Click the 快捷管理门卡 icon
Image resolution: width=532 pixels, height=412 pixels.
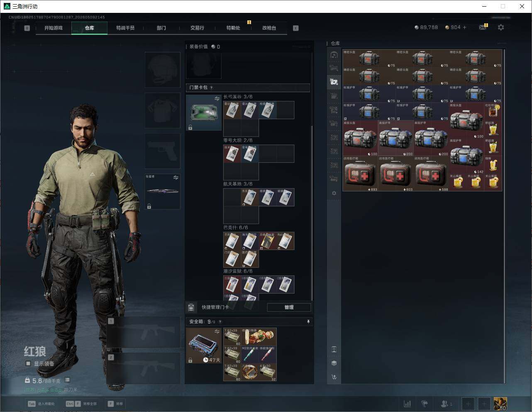coord(191,307)
